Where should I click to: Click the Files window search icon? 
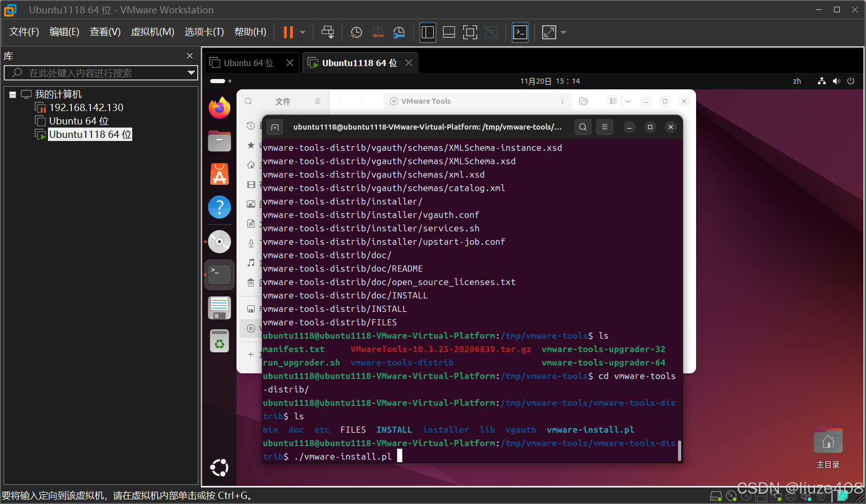248,101
